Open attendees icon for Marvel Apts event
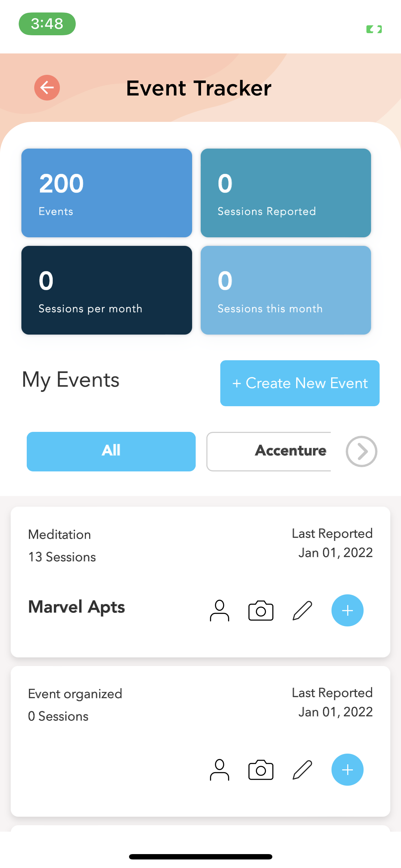The width and height of the screenshot is (401, 868). [220, 611]
